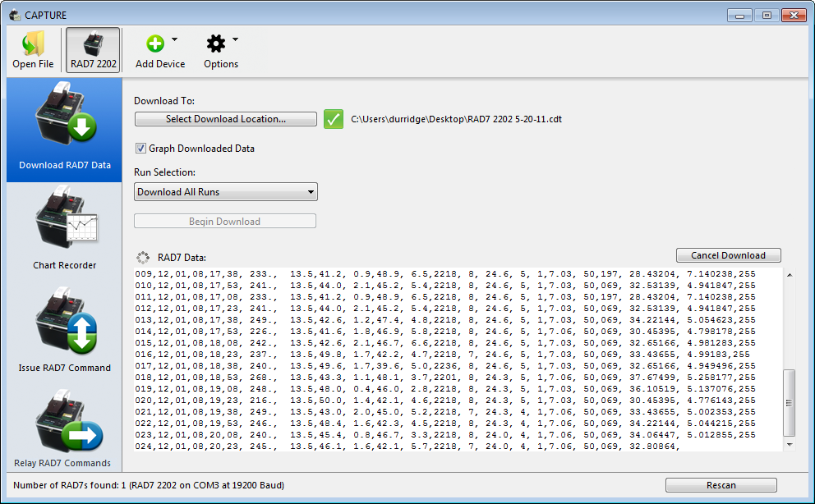Click the Rescan button
This screenshot has height=504, width=815.
point(721,485)
